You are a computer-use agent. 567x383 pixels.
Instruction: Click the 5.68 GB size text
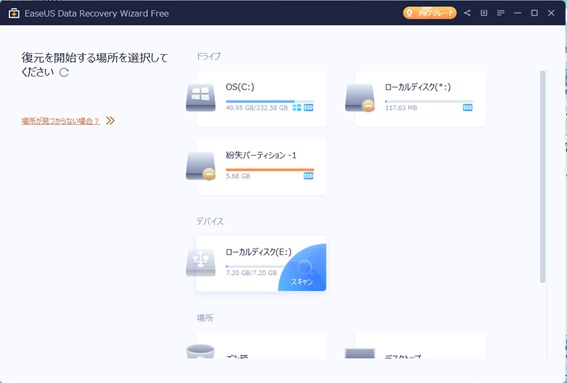point(238,176)
